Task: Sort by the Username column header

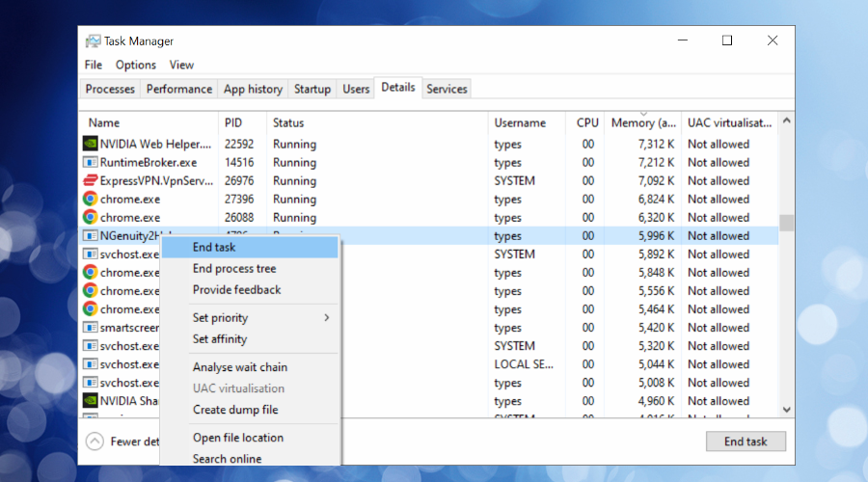Action: point(527,122)
